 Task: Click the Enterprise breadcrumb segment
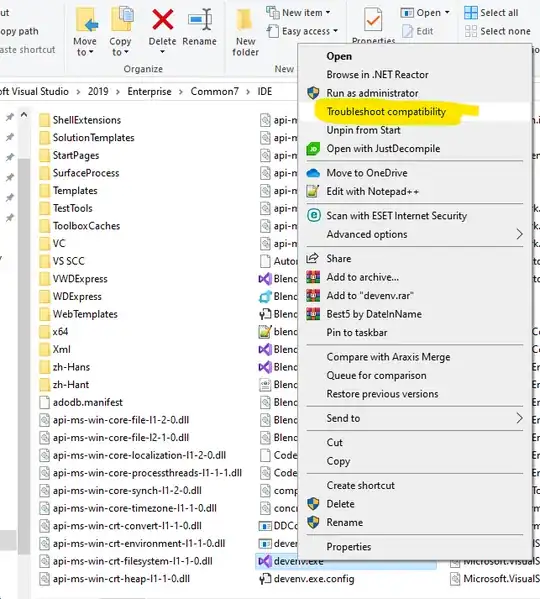[149, 92]
